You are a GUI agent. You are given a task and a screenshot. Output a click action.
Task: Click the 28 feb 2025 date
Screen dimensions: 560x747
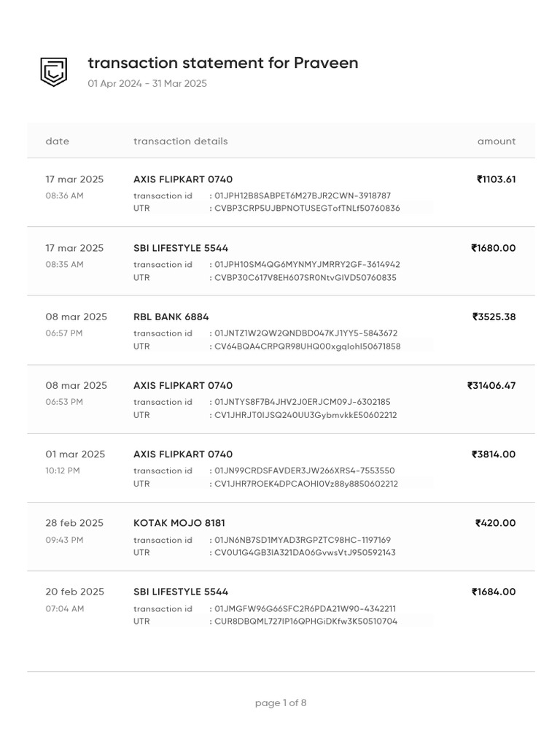coord(74,522)
